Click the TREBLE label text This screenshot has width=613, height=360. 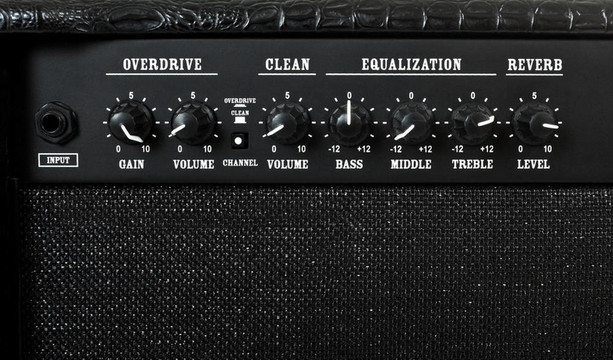click(x=472, y=164)
